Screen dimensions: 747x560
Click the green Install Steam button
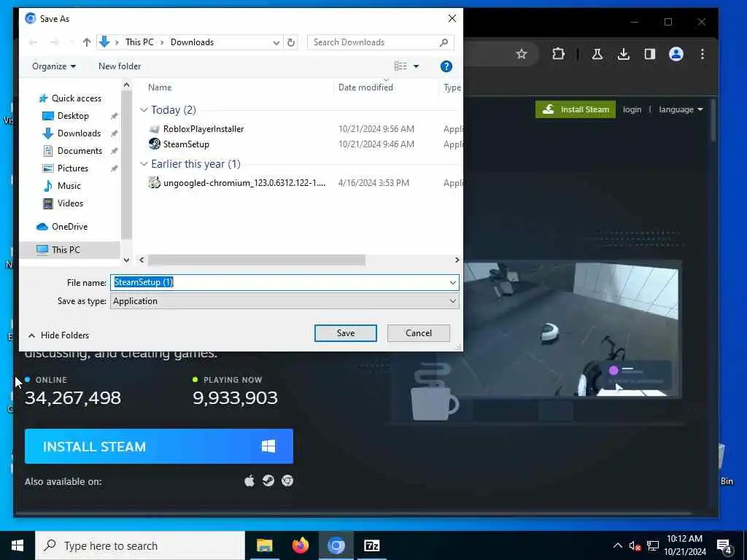[576, 109]
